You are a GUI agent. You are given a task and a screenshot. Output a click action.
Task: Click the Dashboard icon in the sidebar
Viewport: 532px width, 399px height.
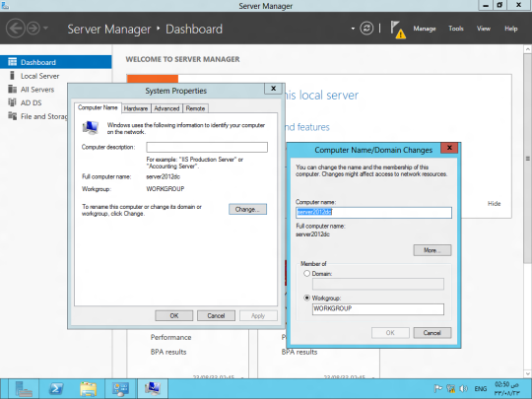[x=12, y=62]
